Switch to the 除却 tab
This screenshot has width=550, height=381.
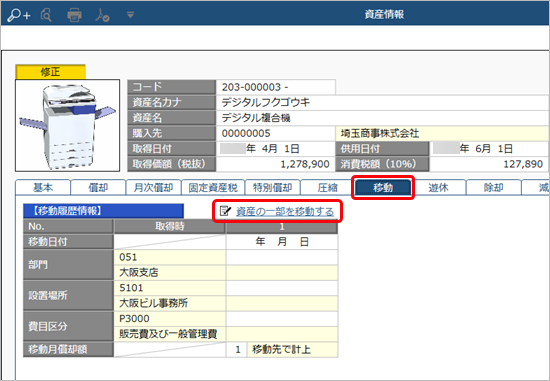(x=494, y=187)
